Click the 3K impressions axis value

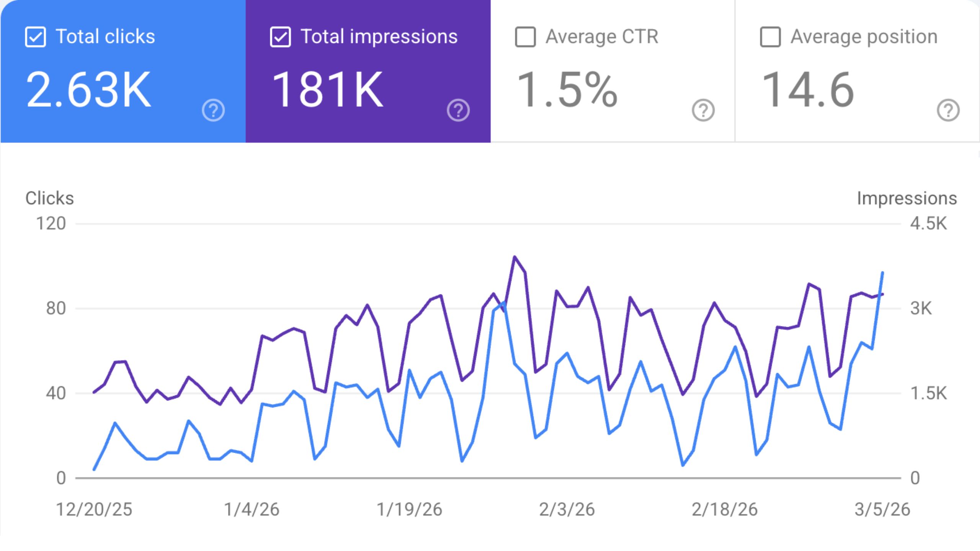point(921,308)
